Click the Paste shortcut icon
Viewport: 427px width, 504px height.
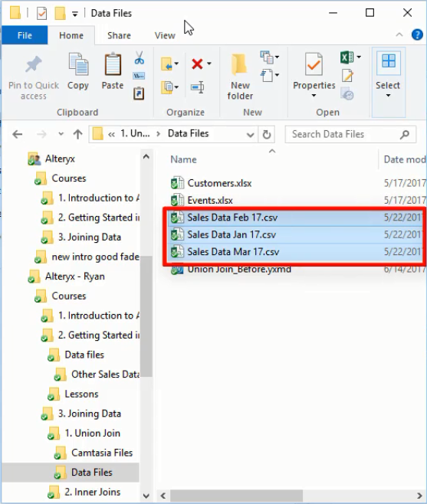click(139, 93)
